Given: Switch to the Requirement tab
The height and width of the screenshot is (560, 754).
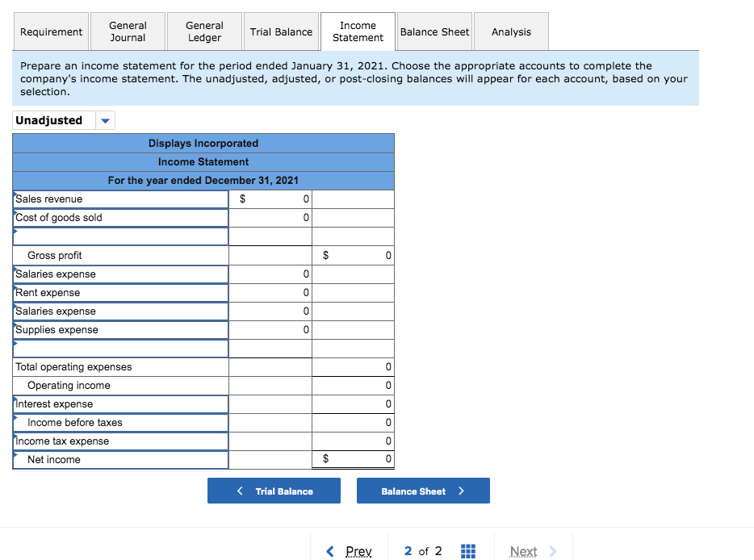Looking at the screenshot, I should point(51,31).
